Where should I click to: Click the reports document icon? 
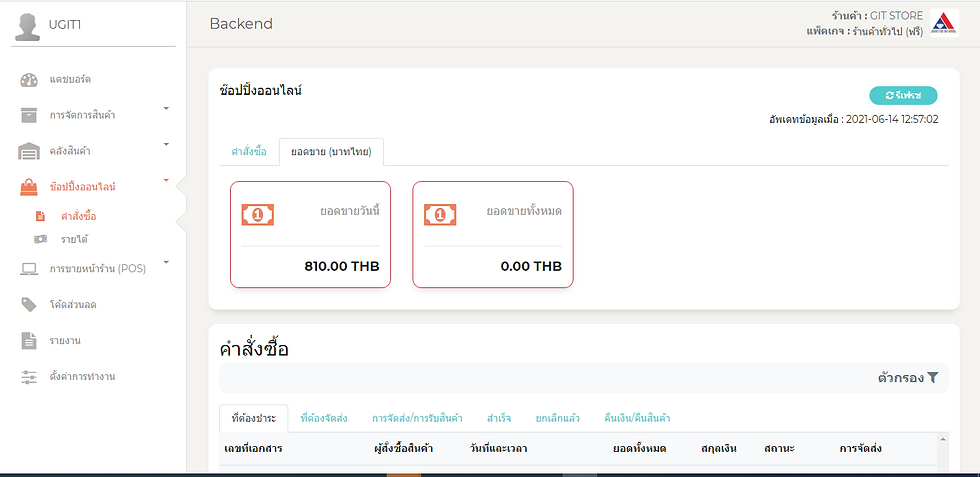pos(29,341)
